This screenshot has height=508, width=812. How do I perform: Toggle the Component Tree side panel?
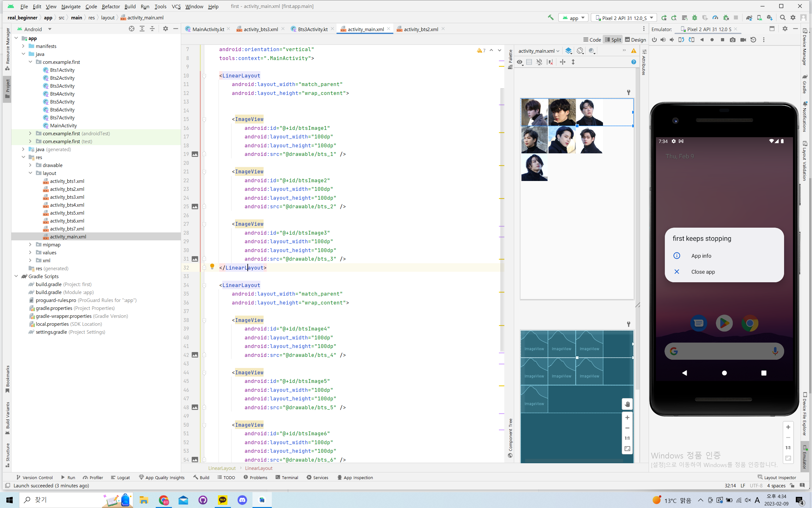(510, 438)
